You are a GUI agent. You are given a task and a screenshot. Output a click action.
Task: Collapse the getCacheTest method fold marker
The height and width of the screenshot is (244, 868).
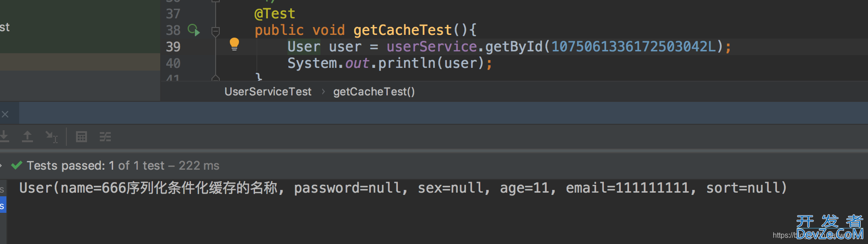click(x=216, y=31)
